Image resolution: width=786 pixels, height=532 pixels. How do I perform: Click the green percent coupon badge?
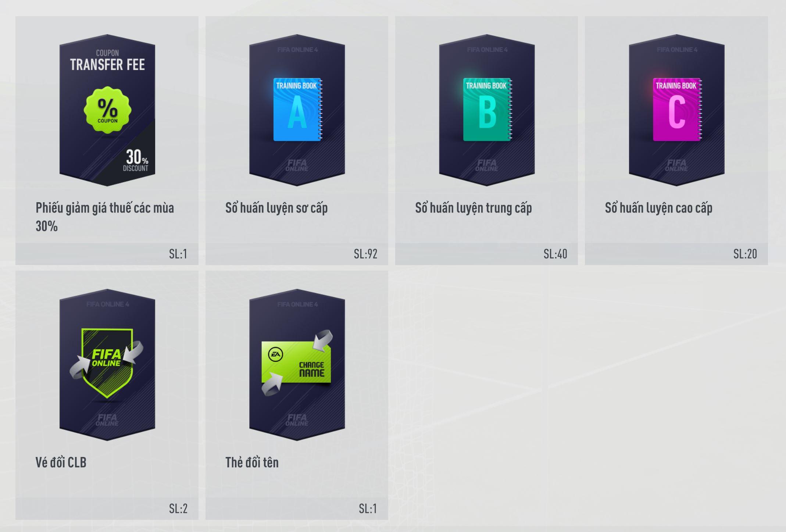[x=107, y=110]
